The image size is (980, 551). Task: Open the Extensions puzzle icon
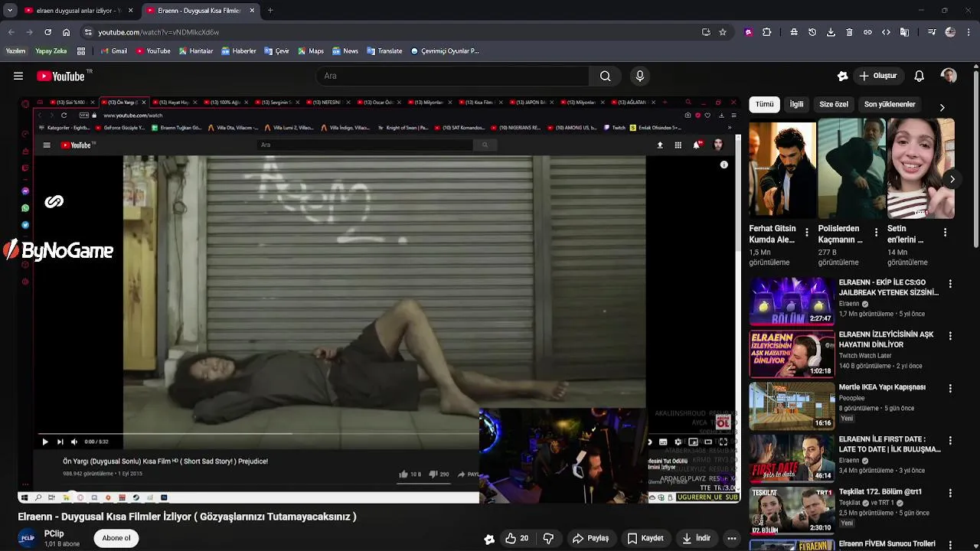(766, 32)
